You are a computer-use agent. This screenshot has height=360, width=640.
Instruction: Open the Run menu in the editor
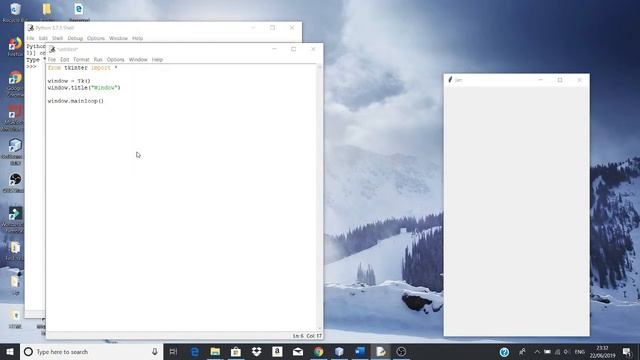click(x=98, y=60)
